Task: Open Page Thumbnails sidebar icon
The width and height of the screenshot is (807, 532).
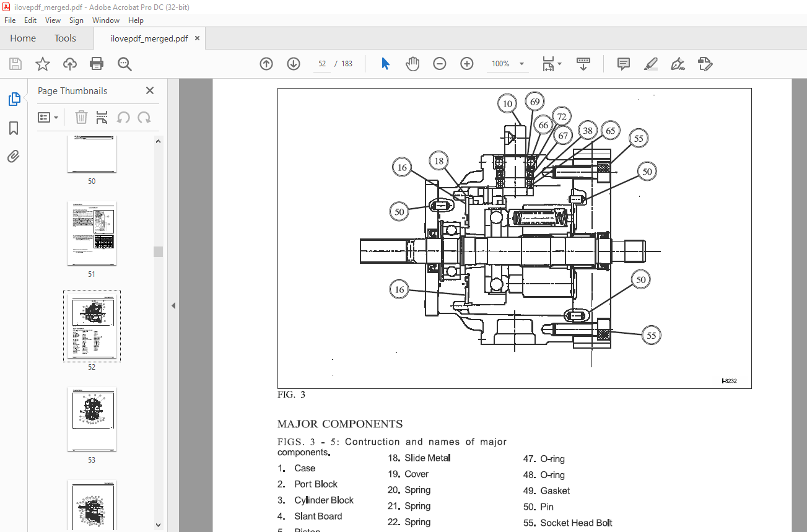Action: coord(14,98)
